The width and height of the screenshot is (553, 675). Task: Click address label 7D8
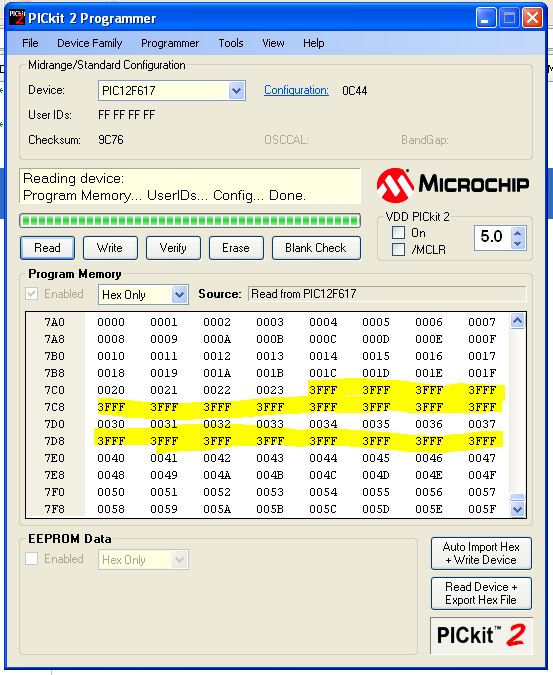pyautogui.click(x=55, y=441)
